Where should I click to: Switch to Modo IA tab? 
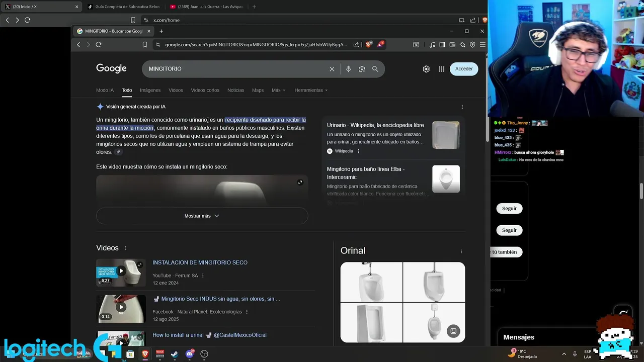click(x=105, y=90)
